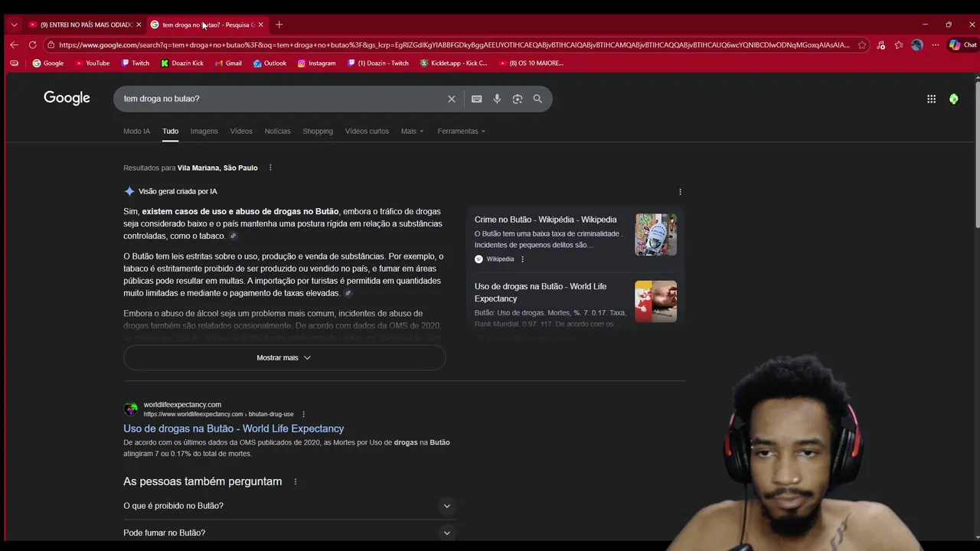
Task: Search by image with the Lens icon
Action: pyautogui.click(x=518, y=99)
